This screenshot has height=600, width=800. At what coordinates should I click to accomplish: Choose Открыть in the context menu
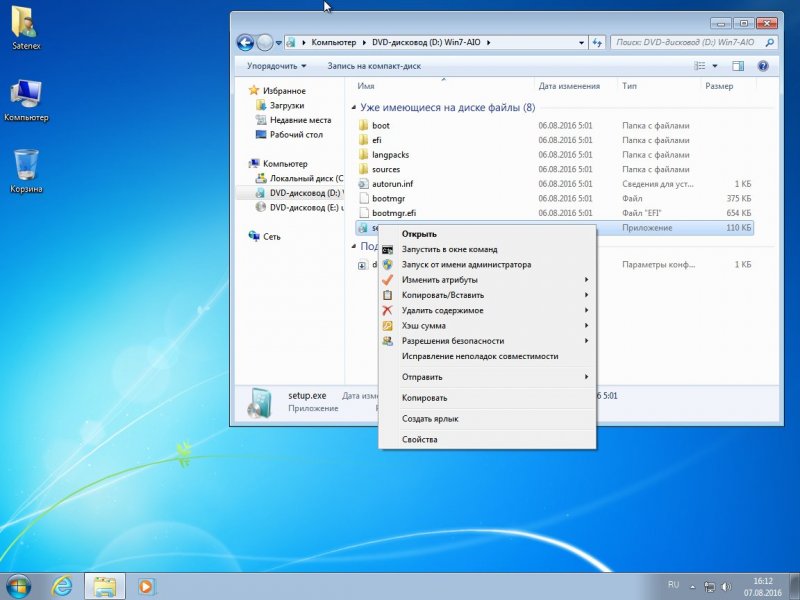pos(487,234)
